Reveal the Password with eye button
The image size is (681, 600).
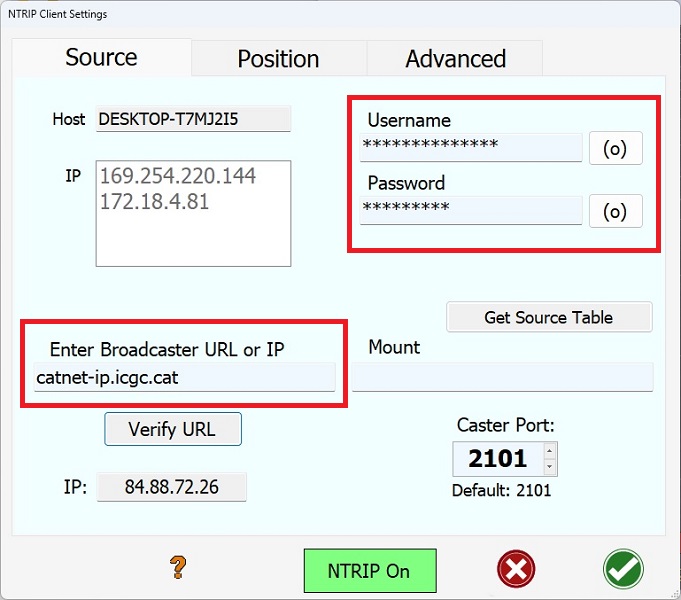click(x=615, y=211)
